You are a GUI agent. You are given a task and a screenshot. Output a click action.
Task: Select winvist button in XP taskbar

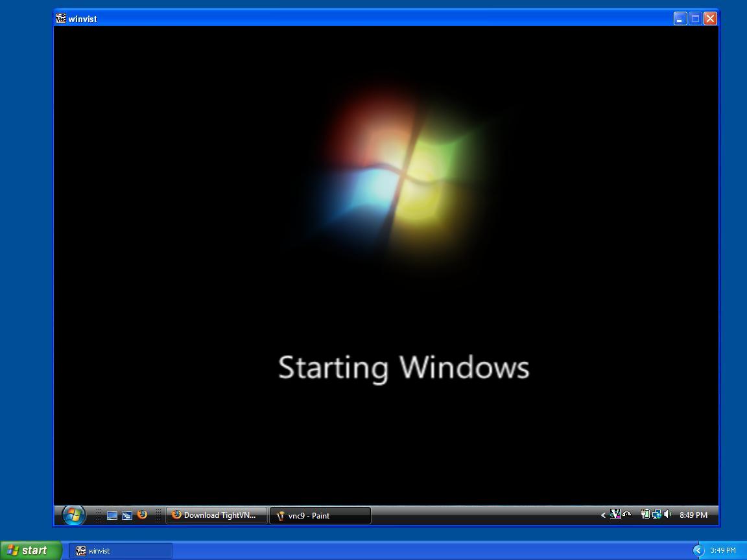[121, 551]
